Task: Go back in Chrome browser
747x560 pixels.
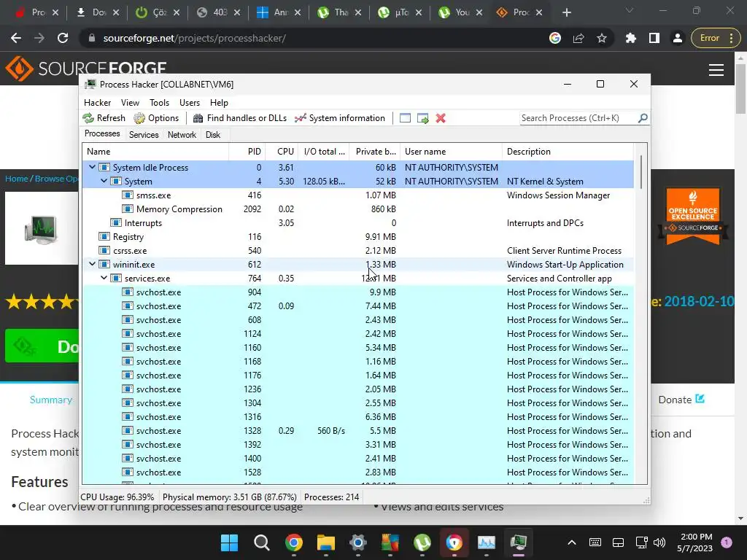Action: [x=16, y=38]
